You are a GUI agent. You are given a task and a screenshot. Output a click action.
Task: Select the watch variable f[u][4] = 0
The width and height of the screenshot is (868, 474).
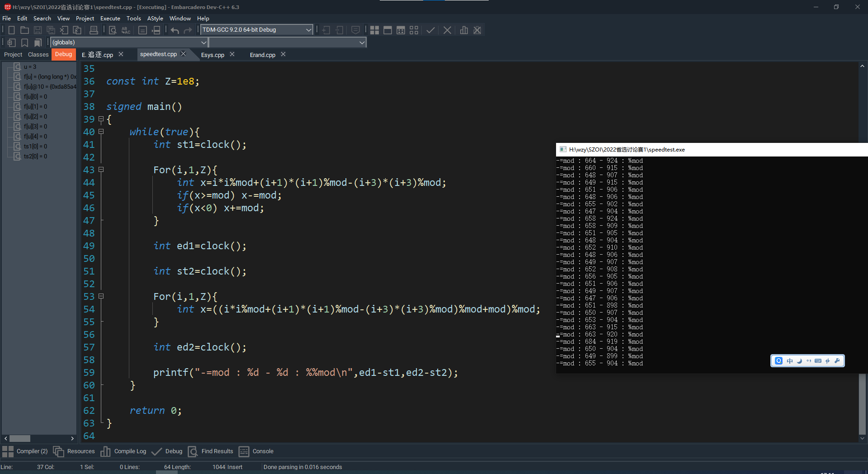(35, 136)
